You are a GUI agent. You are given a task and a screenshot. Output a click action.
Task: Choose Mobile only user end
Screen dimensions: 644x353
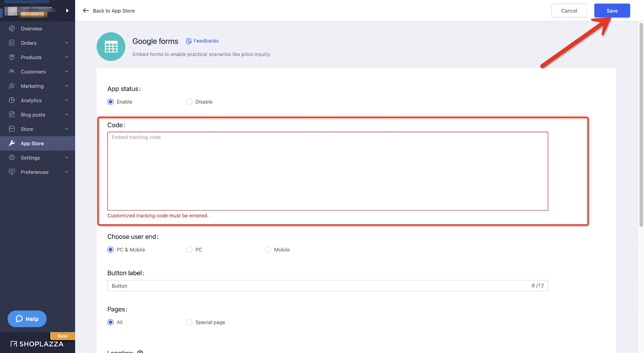pos(268,249)
